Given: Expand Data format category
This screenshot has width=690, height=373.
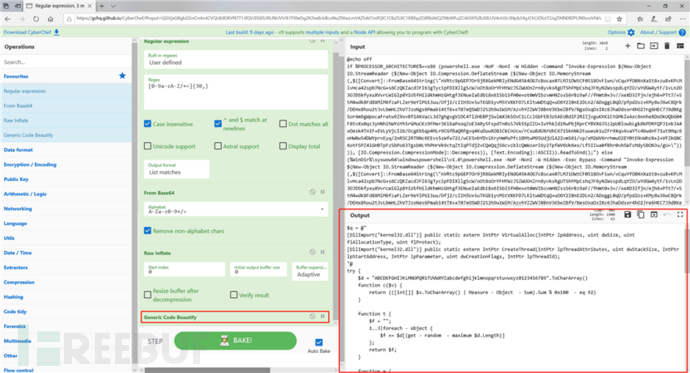Looking at the screenshot, I should point(18,150).
